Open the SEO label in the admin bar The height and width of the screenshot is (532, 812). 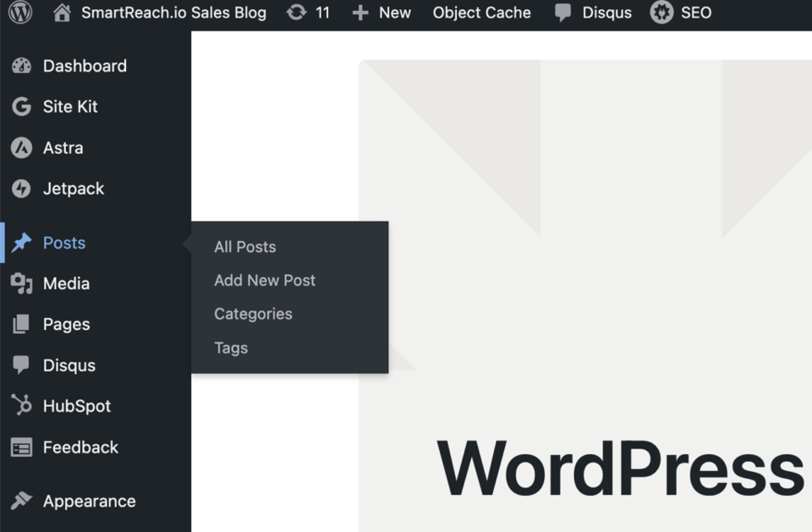pos(696,13)
